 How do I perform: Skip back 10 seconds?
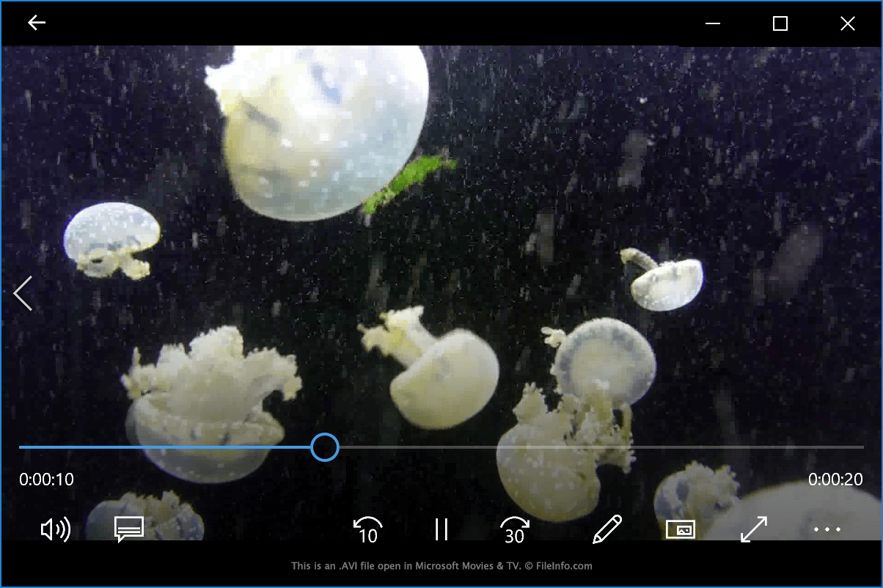click(x=368, y=529)
